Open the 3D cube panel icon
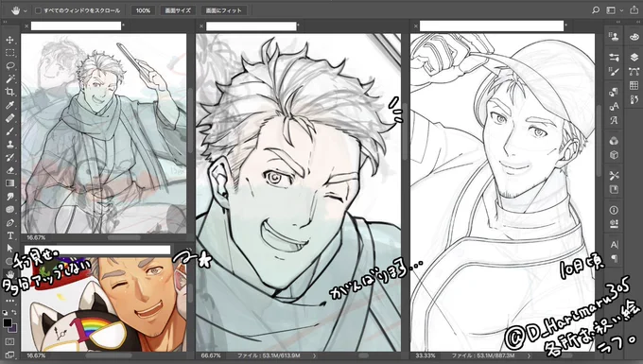 pyautogui.click(x=614, y=155)
